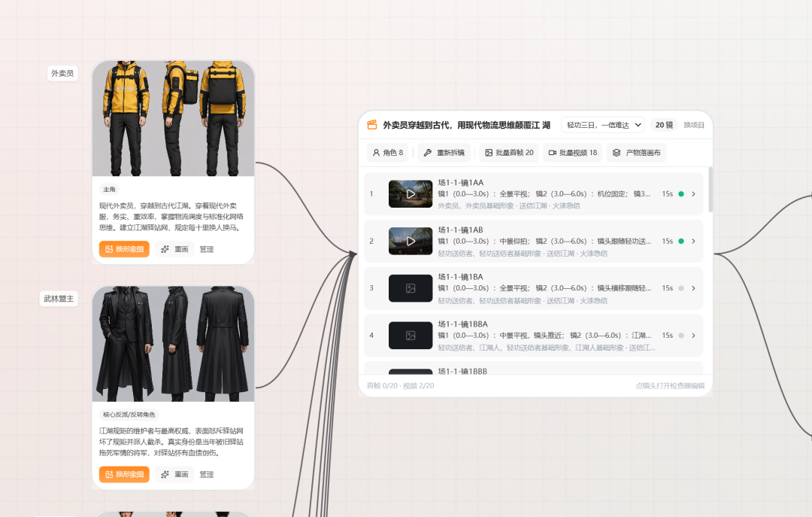Start 批量视频 18 batch video generation
Image resolution: width=812 pixels, height=517 pixels.
[573, 153]
